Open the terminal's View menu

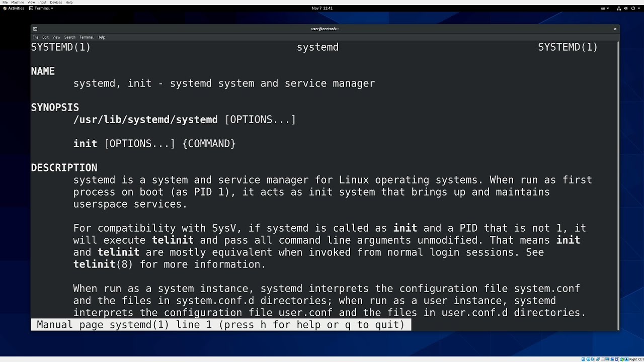tap(56, 37)
